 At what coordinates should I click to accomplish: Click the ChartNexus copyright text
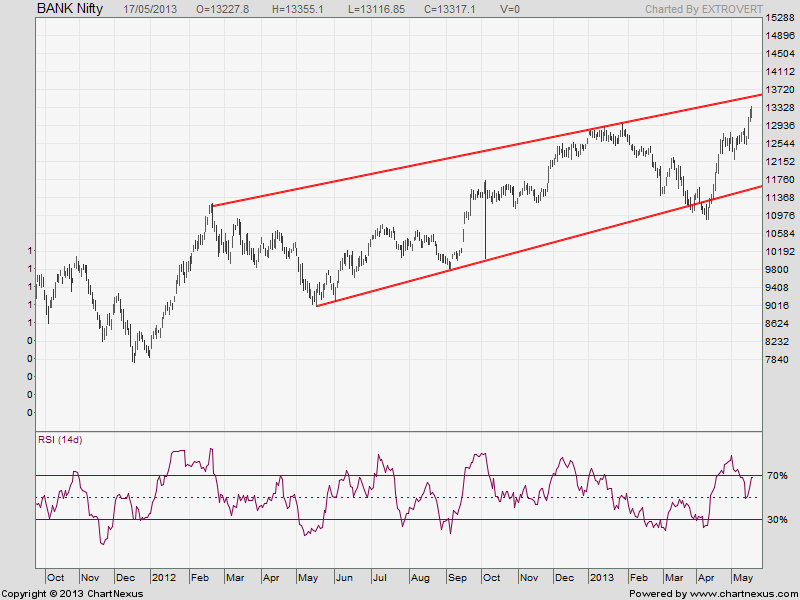[72, 593]
